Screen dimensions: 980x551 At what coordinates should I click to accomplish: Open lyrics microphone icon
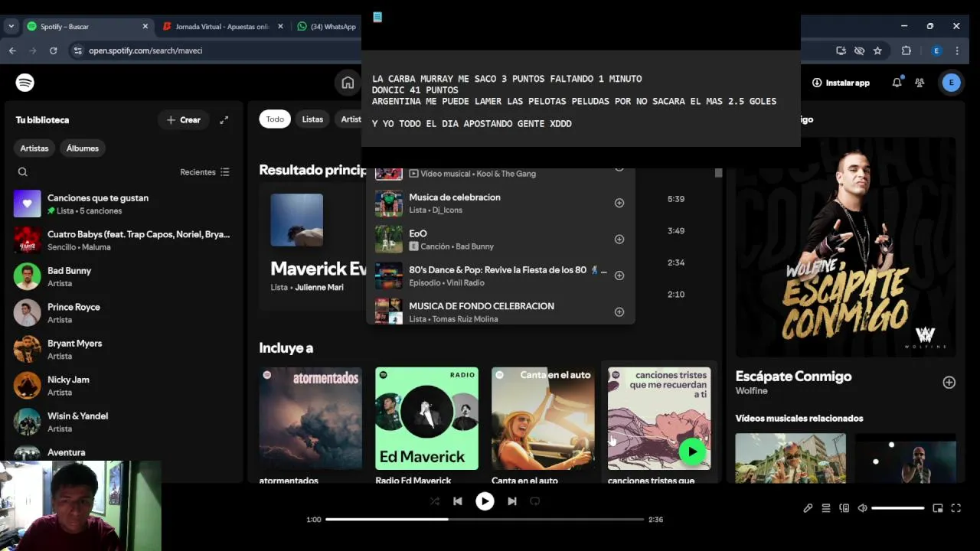coord(808,508)
